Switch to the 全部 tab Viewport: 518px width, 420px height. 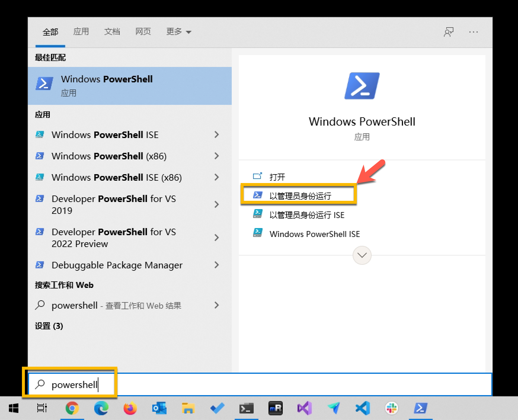(50, 32)
